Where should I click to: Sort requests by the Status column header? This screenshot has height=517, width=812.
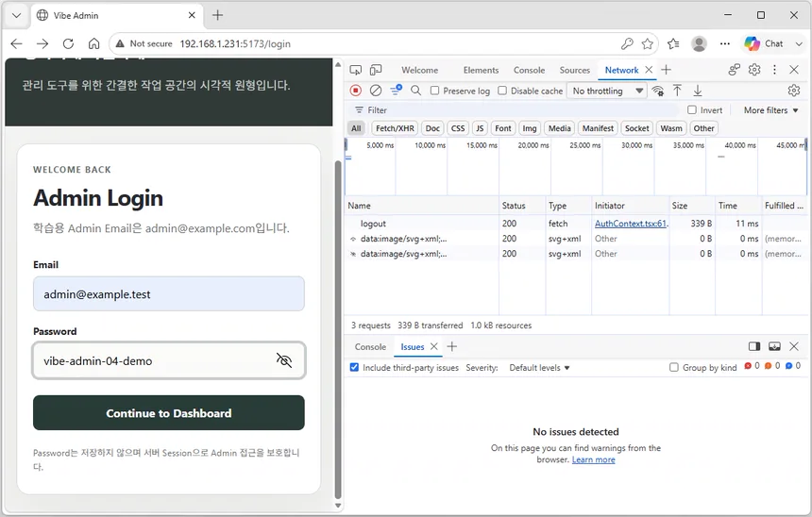522,206
